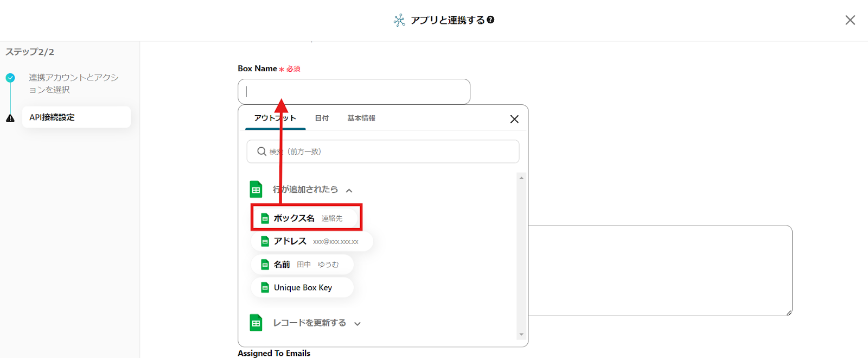
Task: Click the warning triangle beside API接続設定
Action: click(x=10, y=118)
